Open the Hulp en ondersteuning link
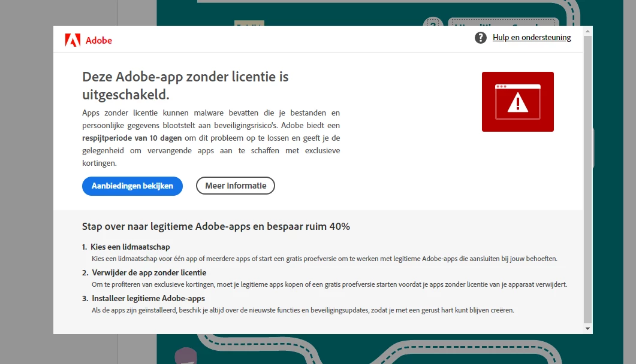636x364 pixels. coord(532,37)
